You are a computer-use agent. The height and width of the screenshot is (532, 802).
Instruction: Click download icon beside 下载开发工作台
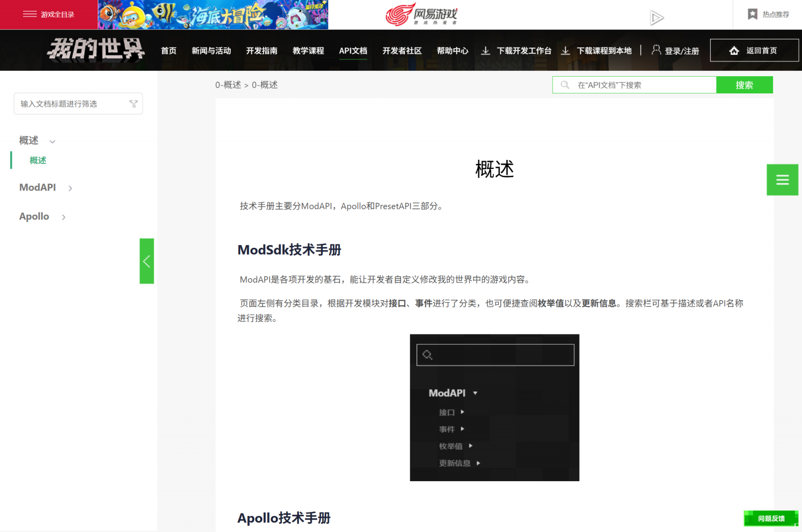(486, 50)
